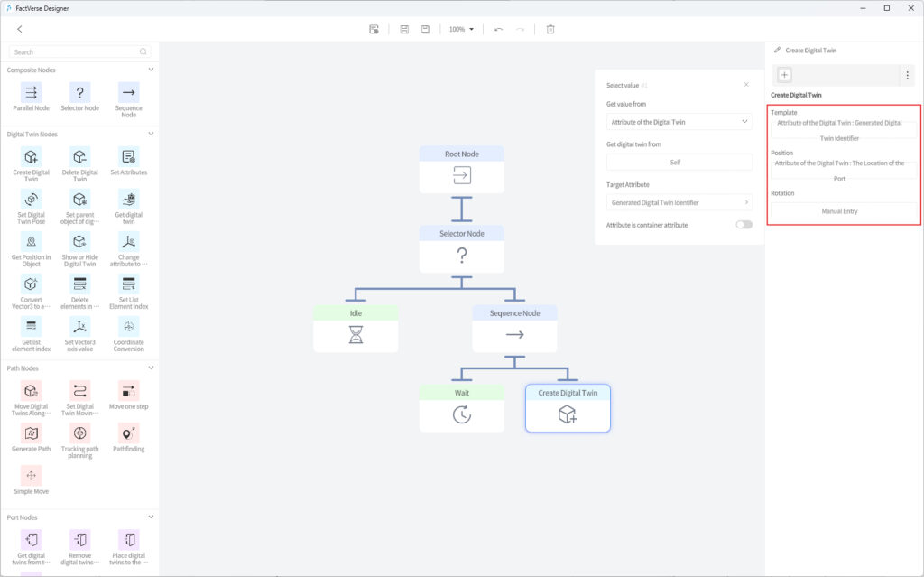Click the first toolbar icon left of save
Image resolution: width=924 pixels, height=577 pixels.
coord(374,30)
